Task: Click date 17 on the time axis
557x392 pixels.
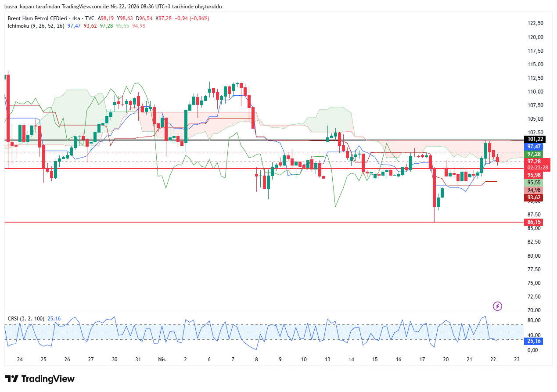Action: click(422, 359)
